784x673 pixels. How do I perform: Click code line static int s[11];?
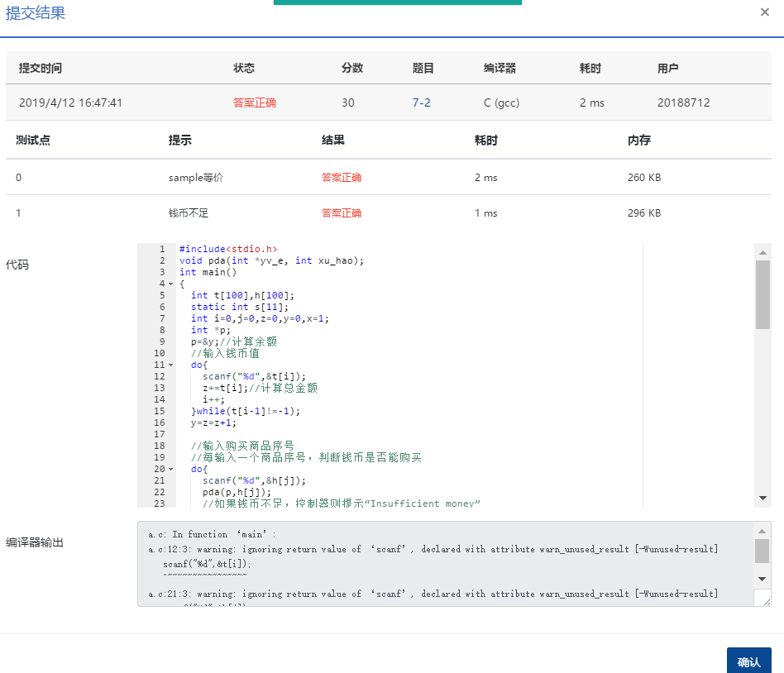coord(240,307)
